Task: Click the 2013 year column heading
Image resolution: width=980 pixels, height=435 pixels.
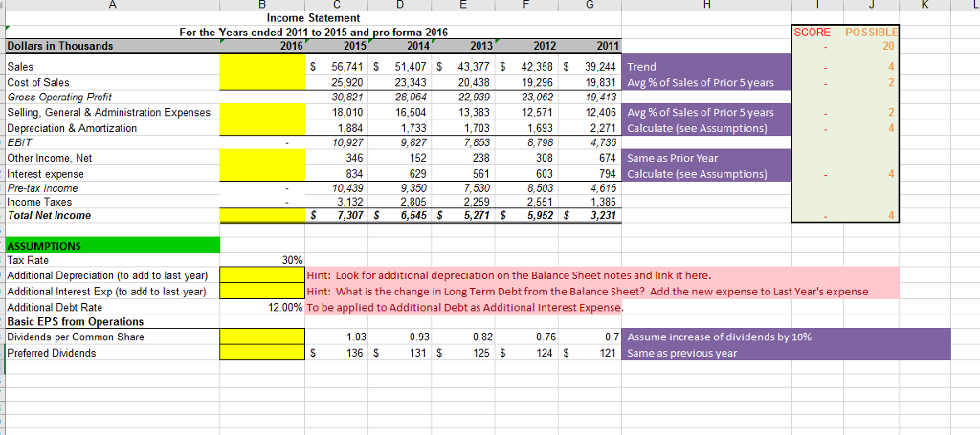Action: pos(482,46)
